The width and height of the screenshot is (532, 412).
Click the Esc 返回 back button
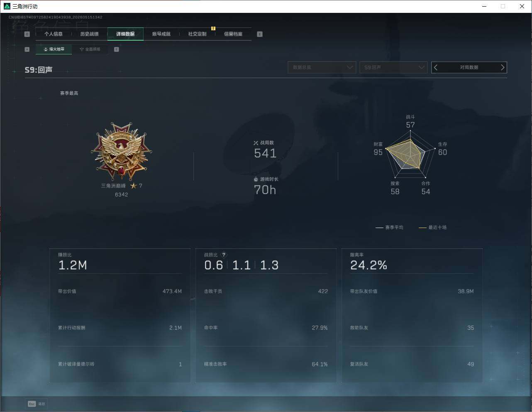[37, 404]
